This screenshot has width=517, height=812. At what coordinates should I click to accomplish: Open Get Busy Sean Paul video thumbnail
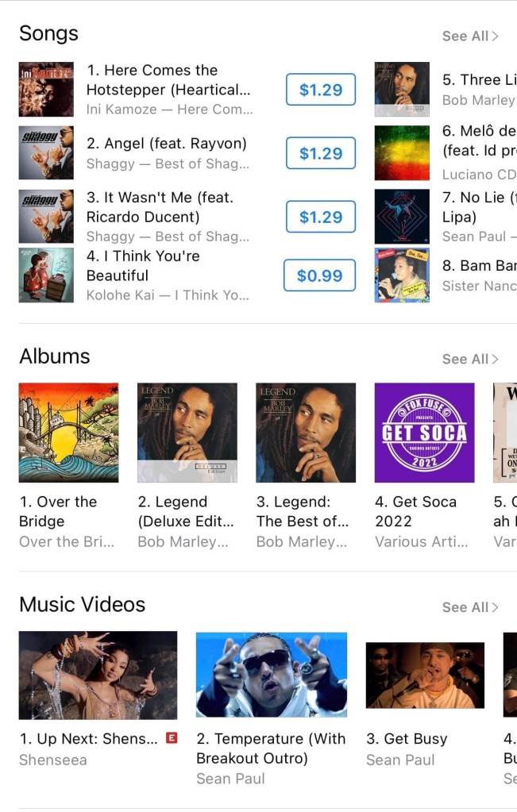point(425,675)
